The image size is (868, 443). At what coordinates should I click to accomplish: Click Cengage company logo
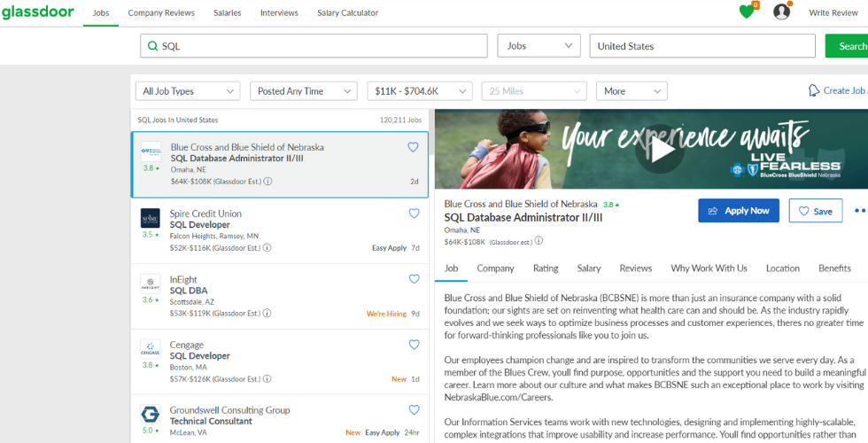[150, 349]
